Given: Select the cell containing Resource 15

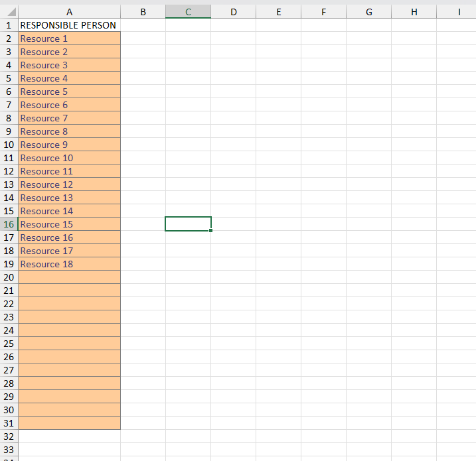Looking at the screenshot, I should point(70,224).
